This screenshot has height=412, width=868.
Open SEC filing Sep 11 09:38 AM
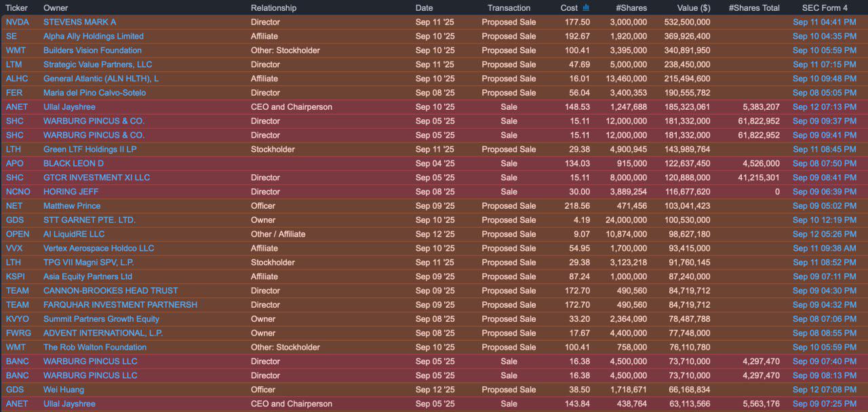tap(825, 249)
